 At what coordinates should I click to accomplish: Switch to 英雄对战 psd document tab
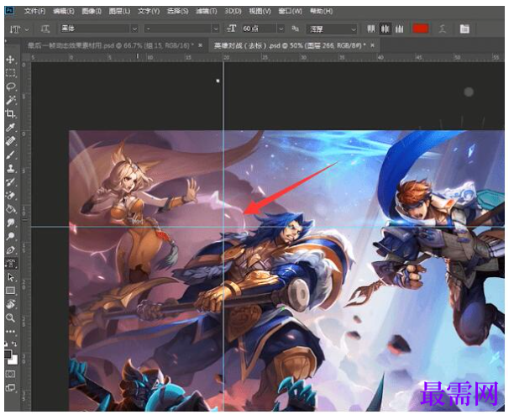290,45
